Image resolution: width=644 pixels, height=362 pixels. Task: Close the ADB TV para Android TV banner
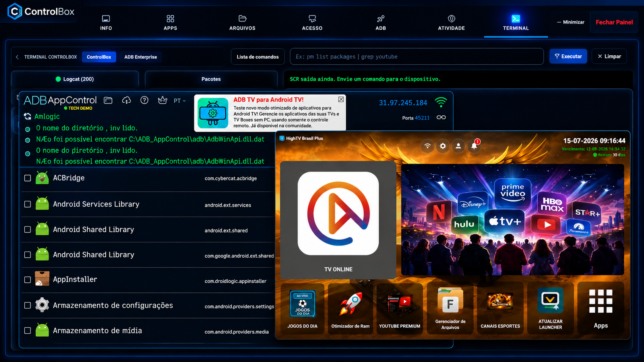click(x=341, y=99)
